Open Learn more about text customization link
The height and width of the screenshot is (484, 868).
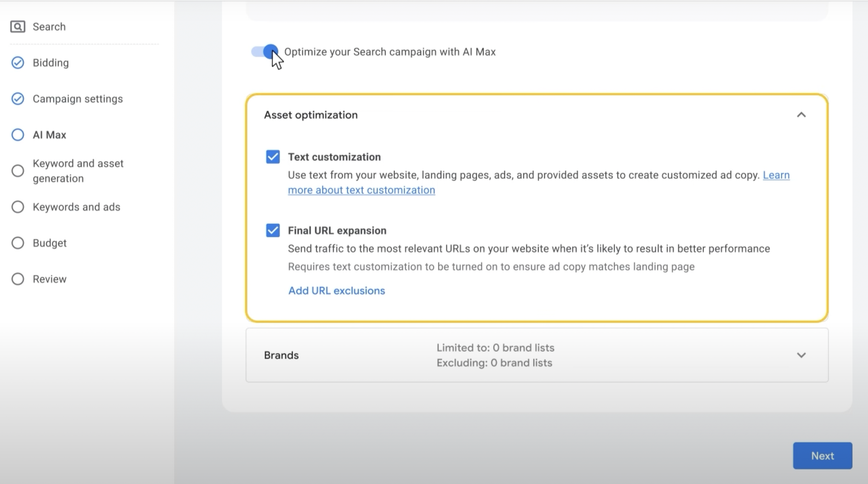pos(361,190)
